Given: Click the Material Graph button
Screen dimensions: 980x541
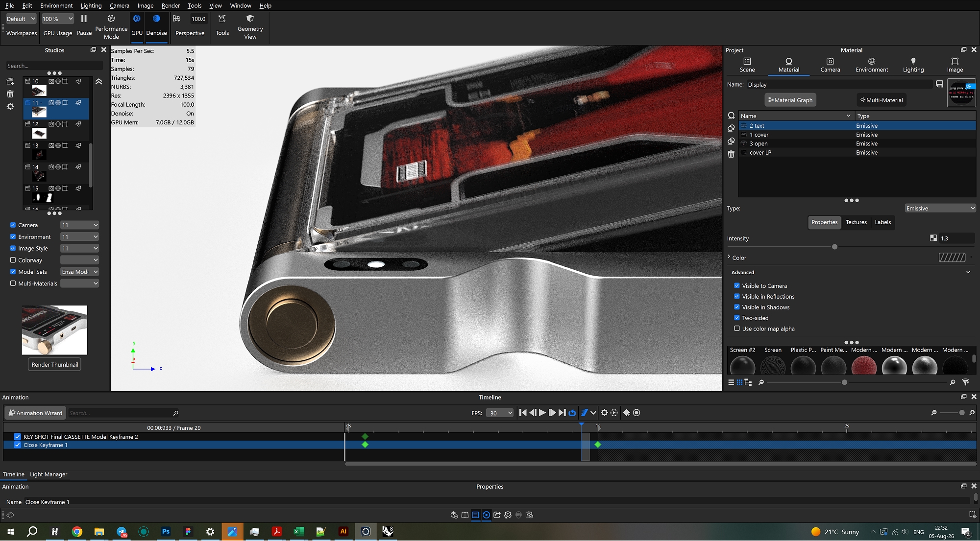Looking at the screenshot, I should pyautogui.click(x=790, y=100).
